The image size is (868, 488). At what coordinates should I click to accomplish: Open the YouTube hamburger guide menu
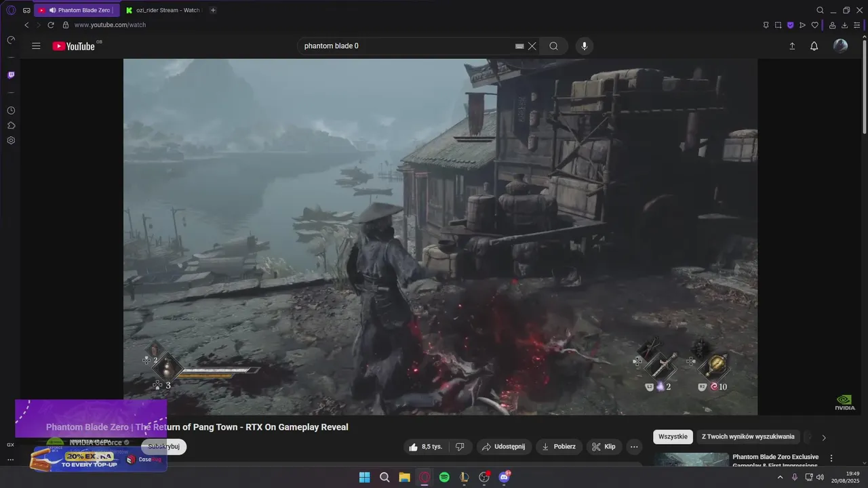tap(36, 46)
